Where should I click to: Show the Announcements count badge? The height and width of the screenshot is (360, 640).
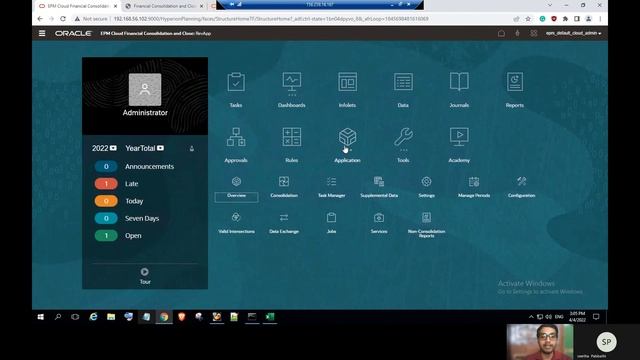tap(106, 167)
